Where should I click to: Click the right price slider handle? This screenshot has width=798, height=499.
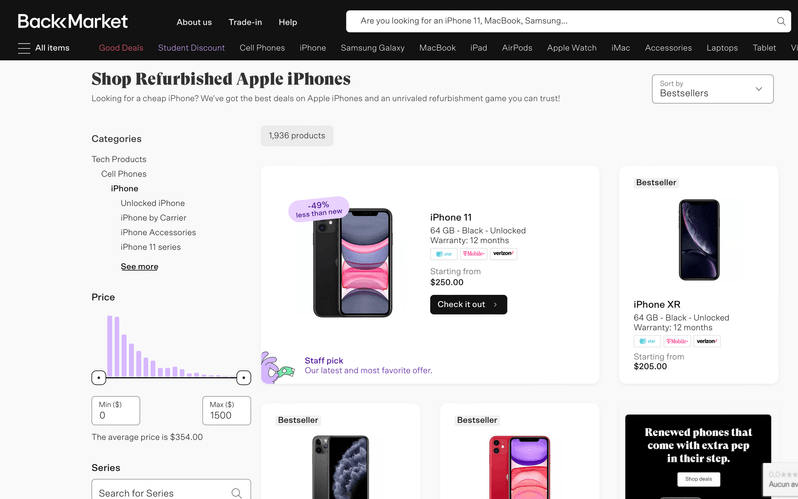[x=243, y=377]
